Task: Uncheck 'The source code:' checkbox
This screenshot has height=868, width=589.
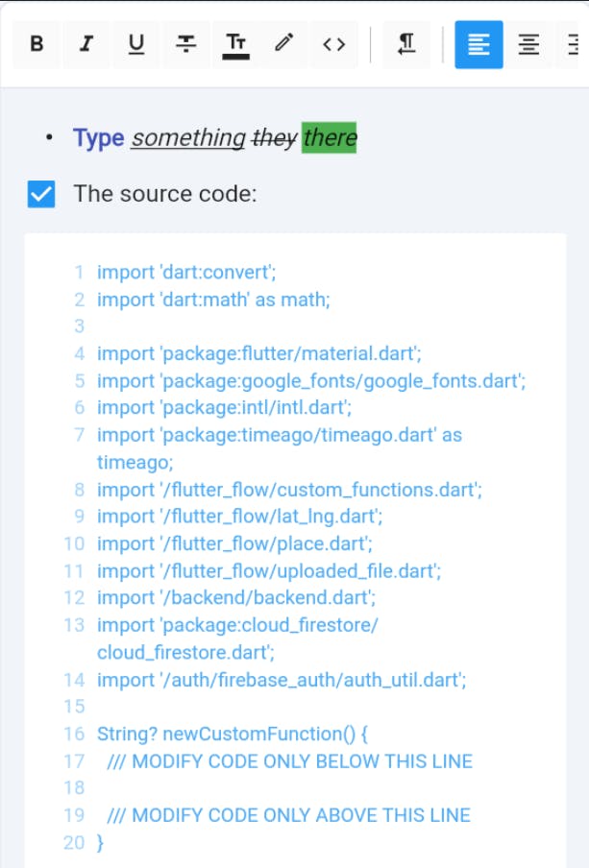Action: point(41,194)
